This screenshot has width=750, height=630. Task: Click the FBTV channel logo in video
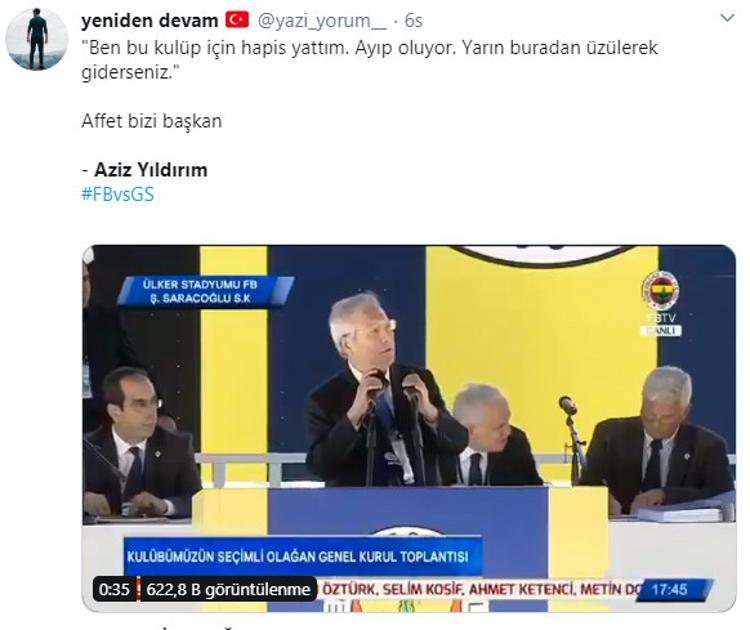click(661, 297)
